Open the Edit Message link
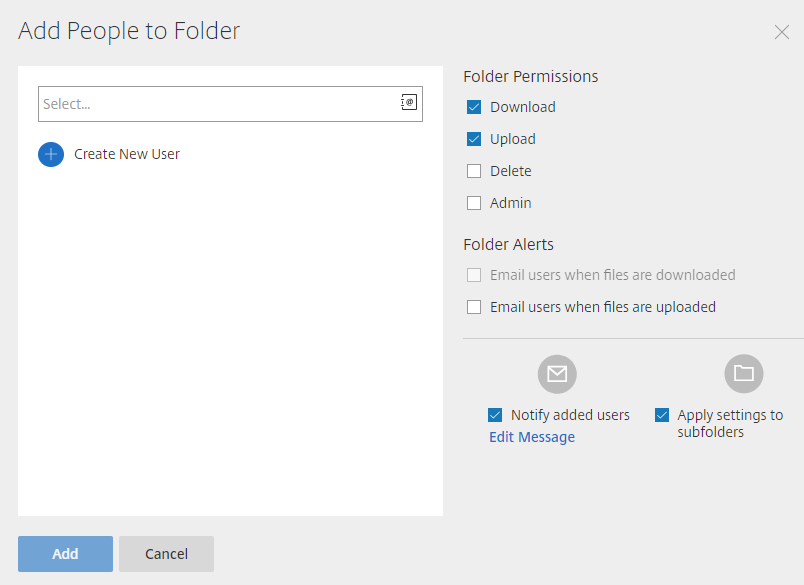 (x=532, y=437)
